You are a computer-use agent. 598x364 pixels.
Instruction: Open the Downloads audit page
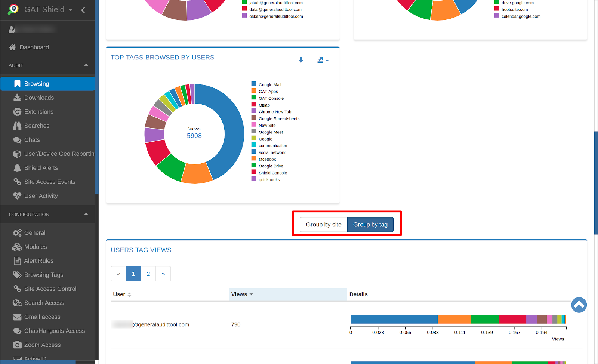pyautogui.click(x=39, y=98)
